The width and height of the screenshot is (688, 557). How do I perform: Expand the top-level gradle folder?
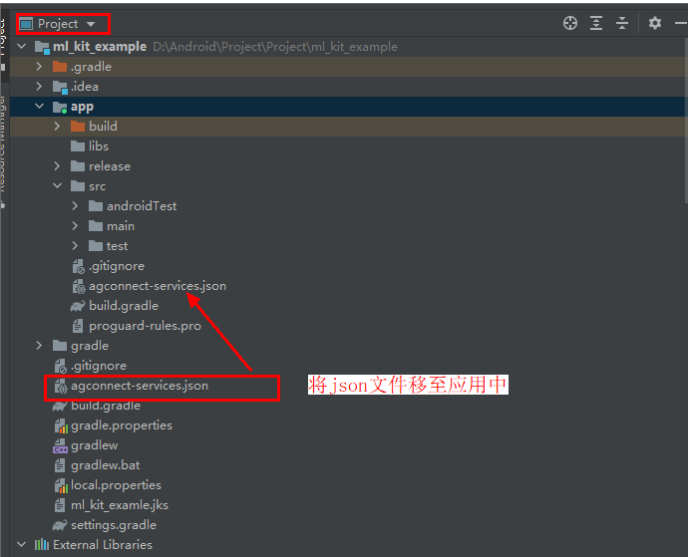[x=40, y=346]
